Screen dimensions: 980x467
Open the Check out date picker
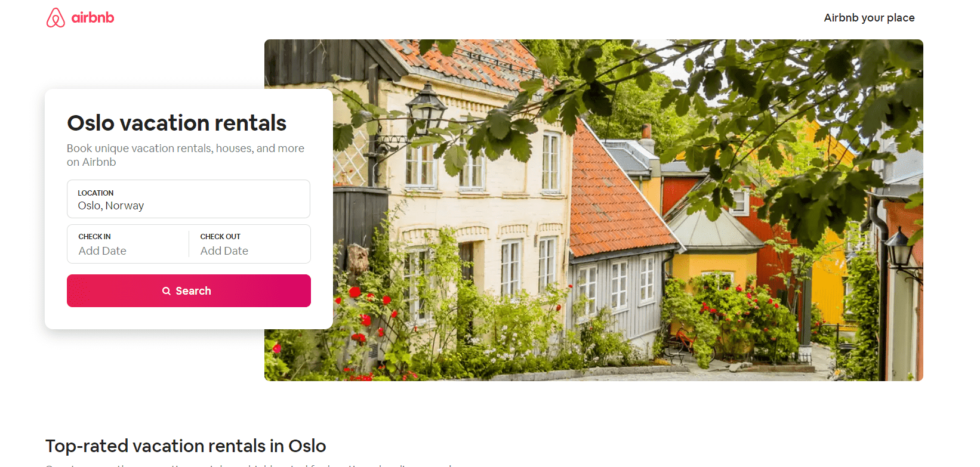click(x=249, y=244)
